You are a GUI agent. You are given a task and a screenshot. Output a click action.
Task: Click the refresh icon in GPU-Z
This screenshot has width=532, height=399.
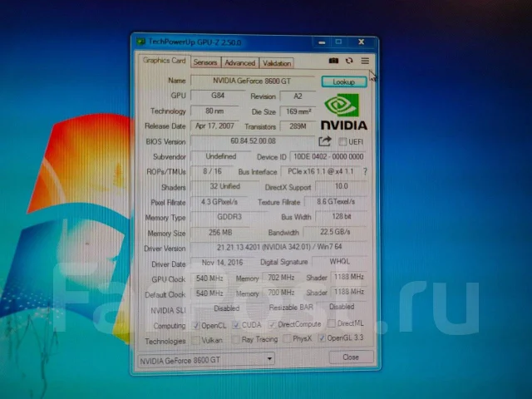(x=349, y=61)
